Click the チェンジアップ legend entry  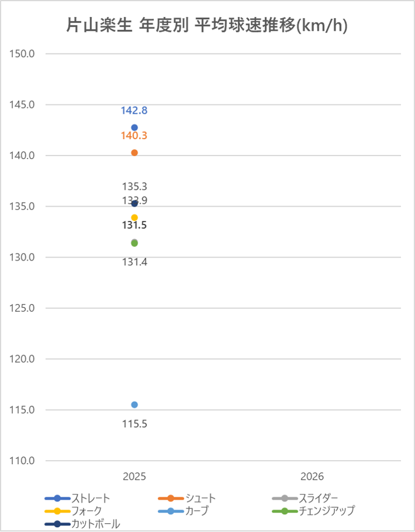326,511
